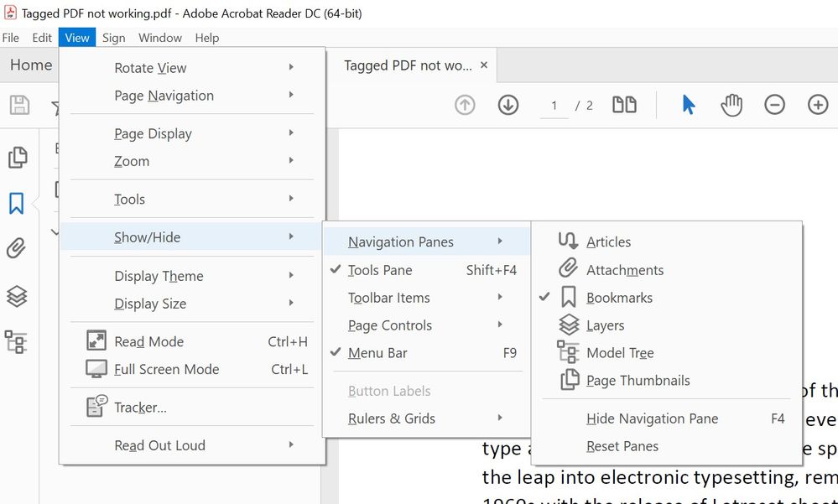Click Hide Navigation Pane
This screenshot has height=504, width=838.
point(652,418)
